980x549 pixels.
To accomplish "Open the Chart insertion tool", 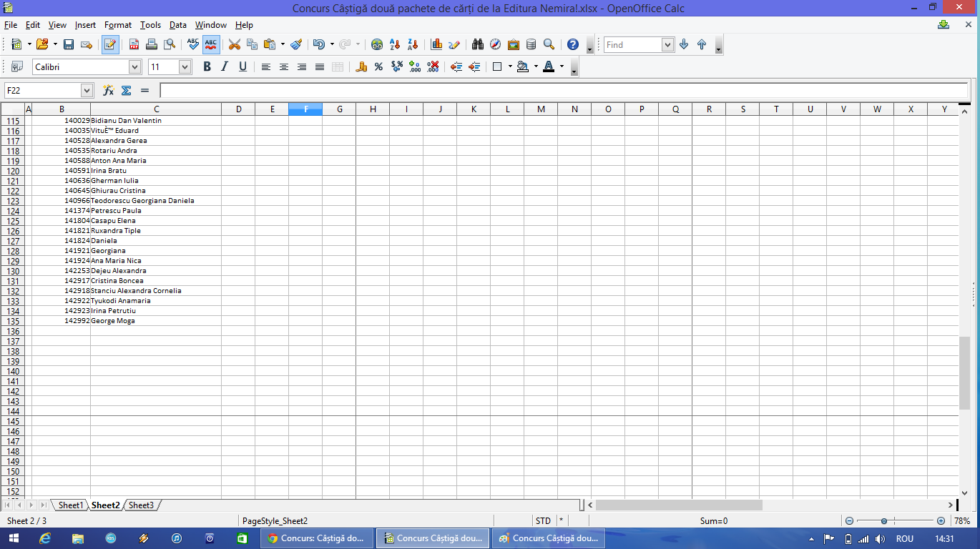I will tap(436, 44).
